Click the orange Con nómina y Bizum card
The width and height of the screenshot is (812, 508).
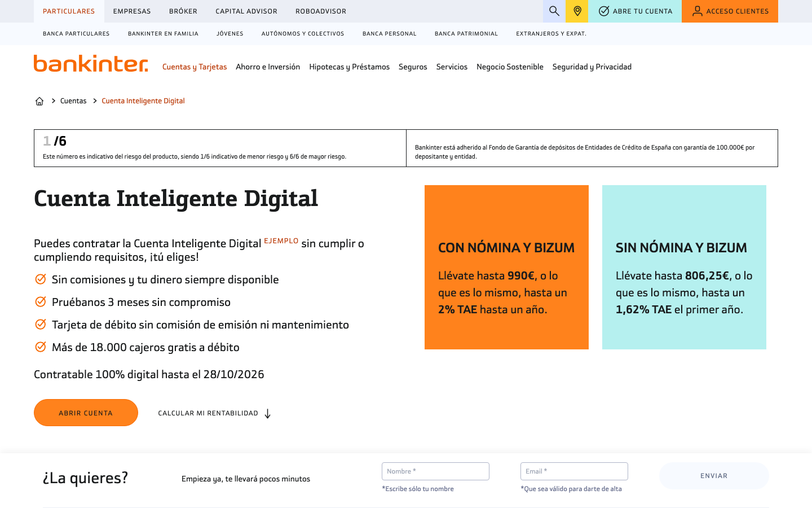point(506,267)
